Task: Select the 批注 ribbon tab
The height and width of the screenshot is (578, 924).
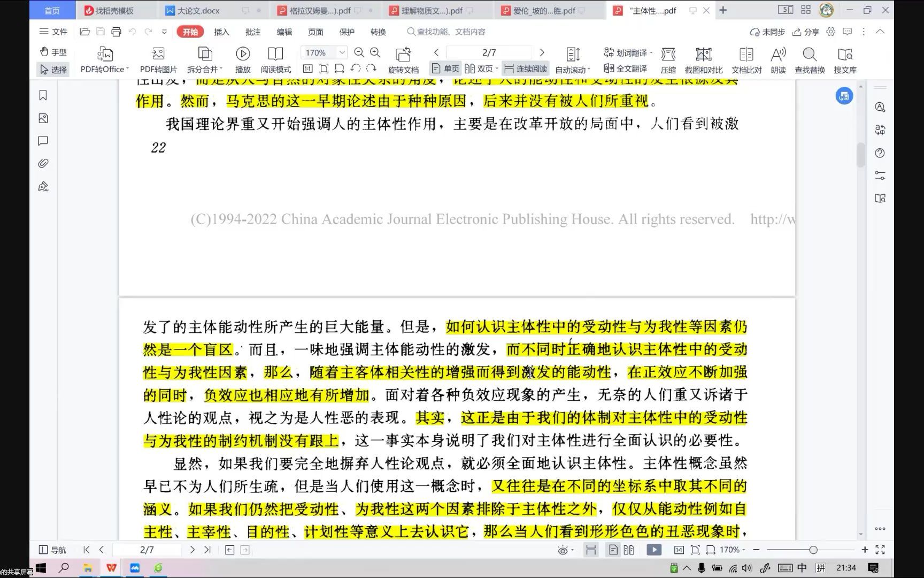Action: coord(253,32)
